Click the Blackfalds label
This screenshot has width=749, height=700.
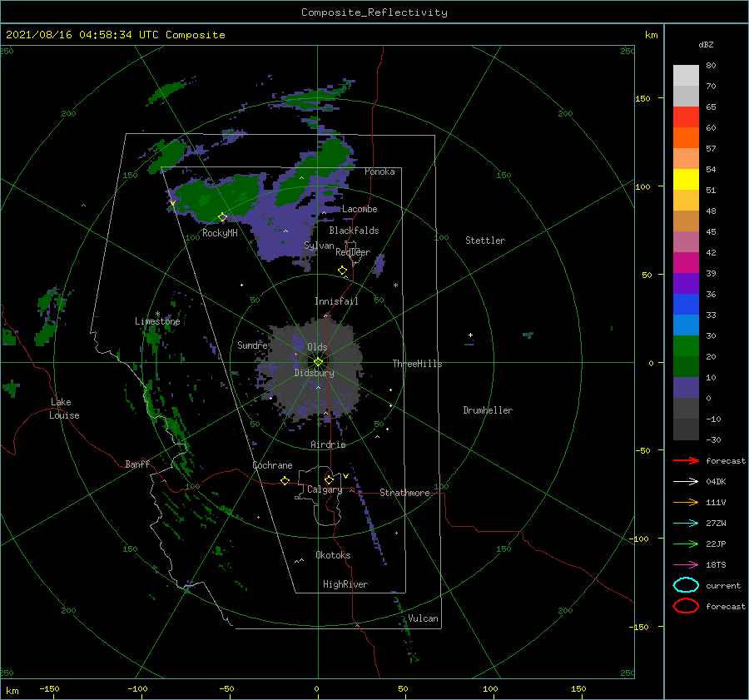click(x=354, y=231)
